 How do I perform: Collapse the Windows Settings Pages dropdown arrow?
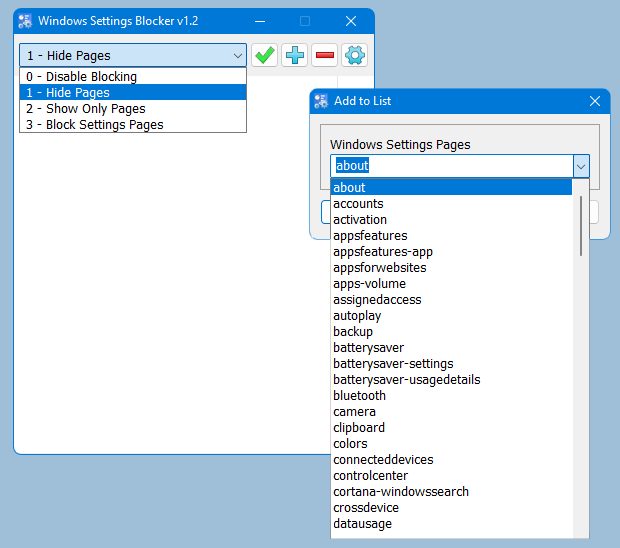[580, 166]
